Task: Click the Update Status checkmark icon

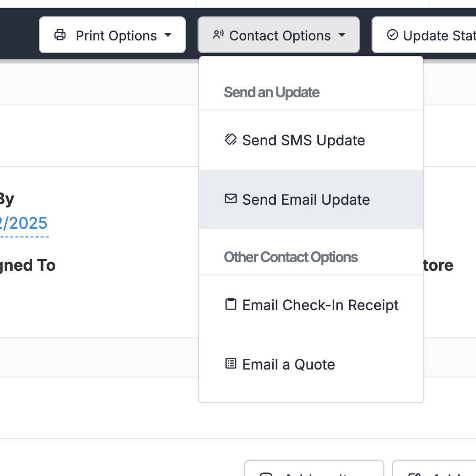Action: point(393,35)
